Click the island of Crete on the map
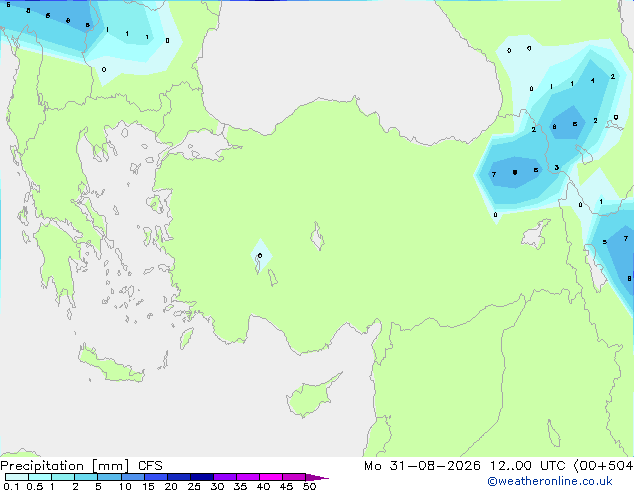 point(110,365)
